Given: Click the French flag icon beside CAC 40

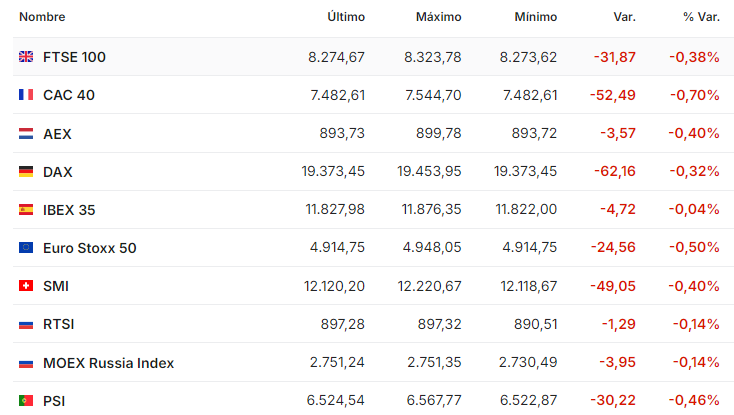Looking at the screenshot, I should [26, 95].
